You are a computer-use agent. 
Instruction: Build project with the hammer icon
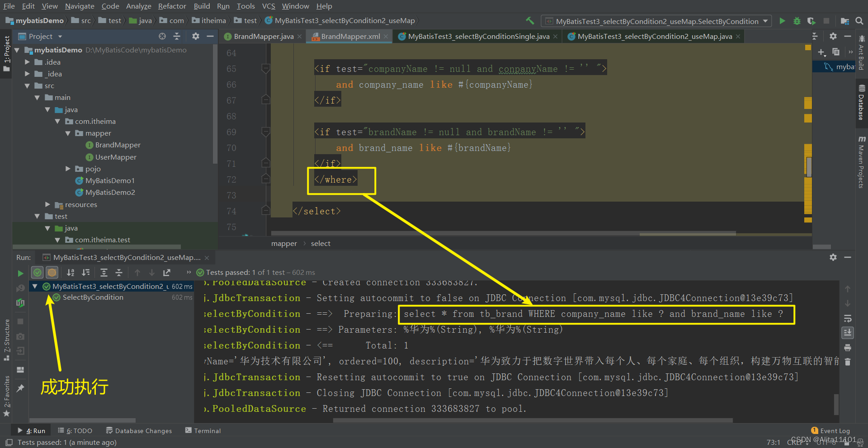530,21
